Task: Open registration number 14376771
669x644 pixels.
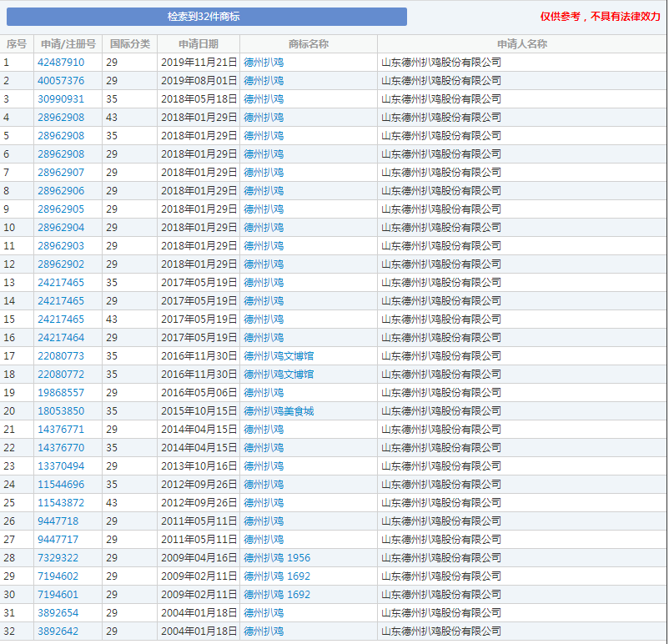Action: (61, 430)
